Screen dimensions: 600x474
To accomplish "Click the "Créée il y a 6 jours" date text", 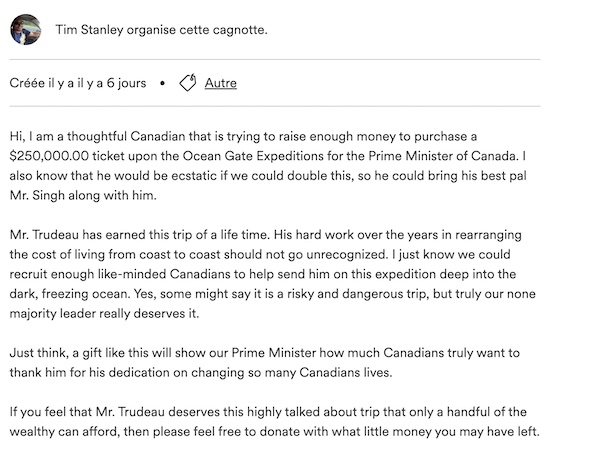I will click(78, 83).
